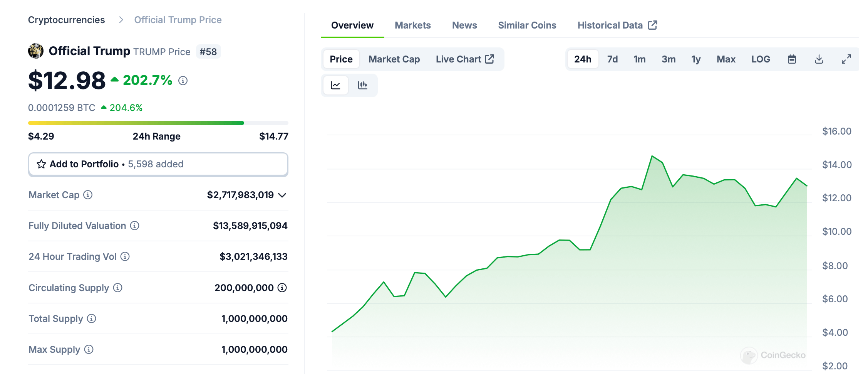Toggle LOG scale on the chart
Image resolution: width=868 pixels, height=374 pixels.
(x=761, y=59)
